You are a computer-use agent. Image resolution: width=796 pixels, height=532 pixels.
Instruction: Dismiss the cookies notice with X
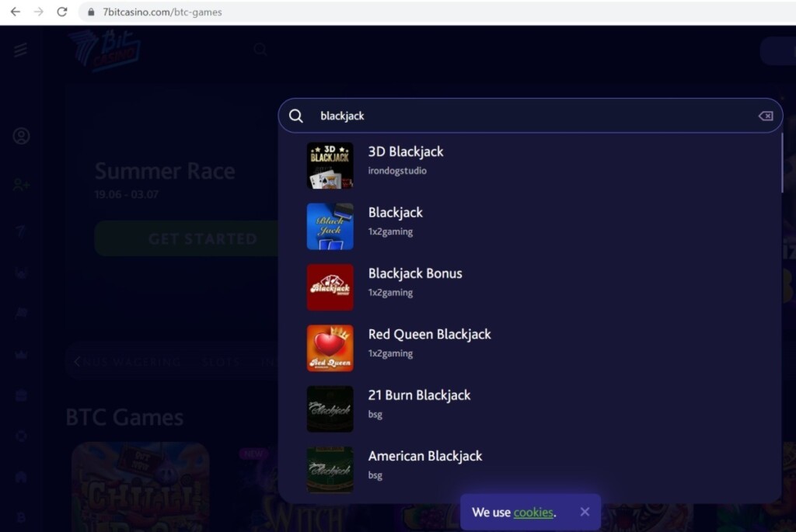click(x=585, y=512)
